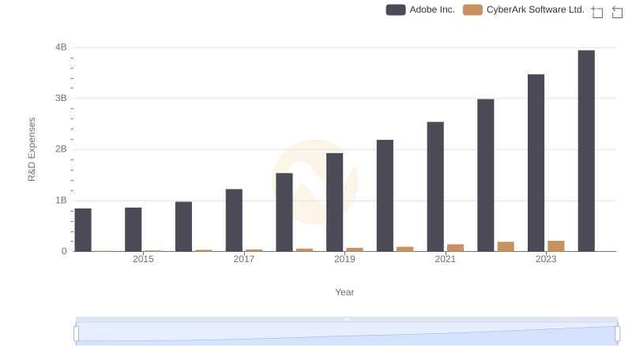Click the plus-square zoom icon in top-right
This screenshot has width=632, height=364.
tap(596, 11)
